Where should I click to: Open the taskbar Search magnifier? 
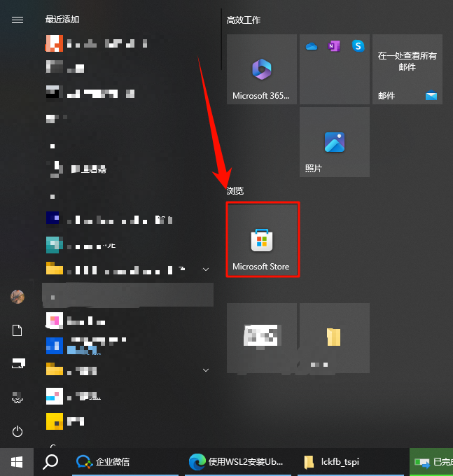[50, 462]
